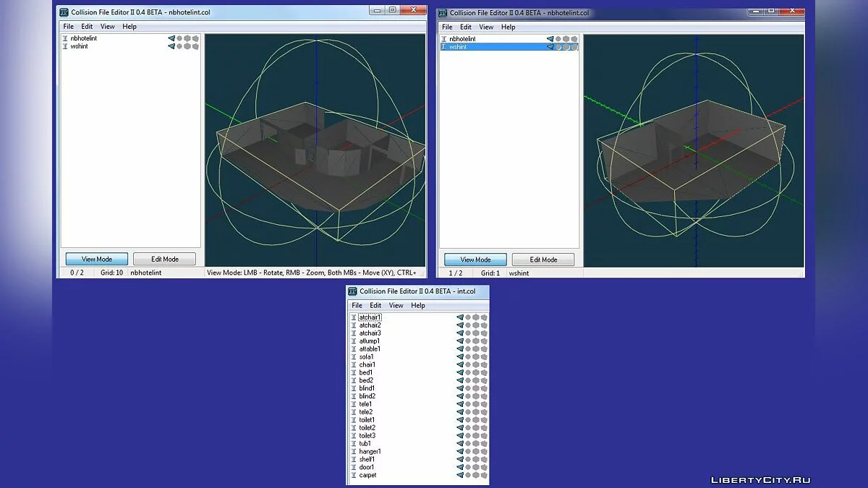Open the View menu in the Grid: 1 window
The width and height of the screenshot is (868, 488).
(486, 27)
